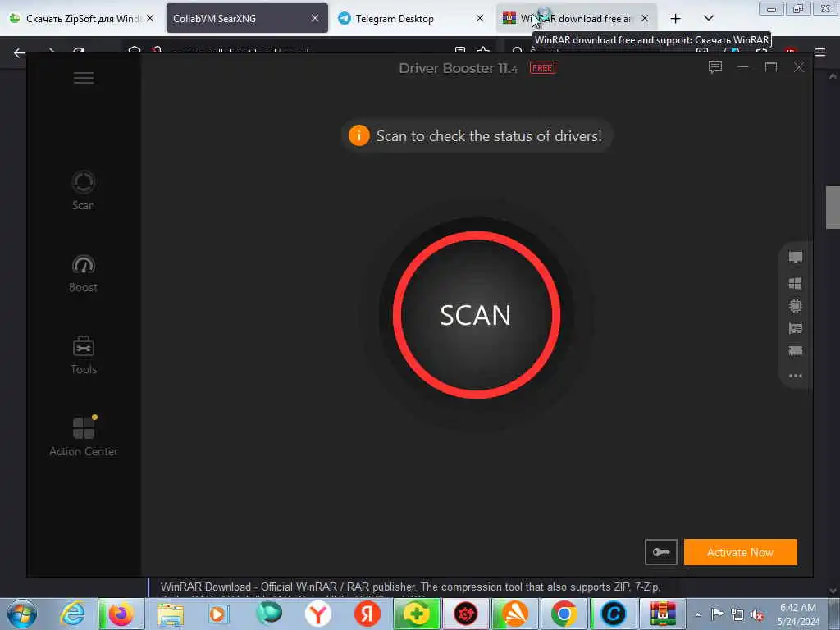Click the CPU chip icon in right panel
Screen dimensions: 840x630
(x=796, y=305)
